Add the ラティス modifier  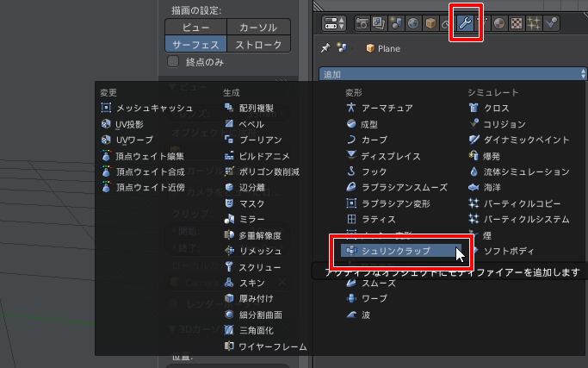coord(371,219)
